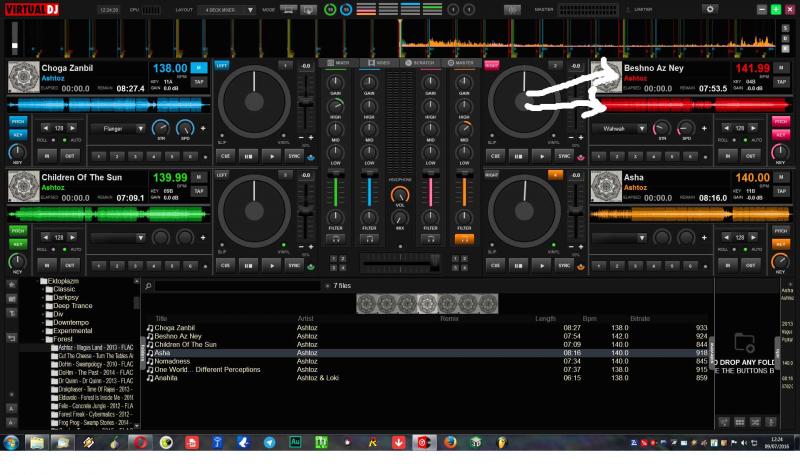Toggle KEY lock on Children Of The Sun deck
This screenshot has width=800, height=475.
18,244
